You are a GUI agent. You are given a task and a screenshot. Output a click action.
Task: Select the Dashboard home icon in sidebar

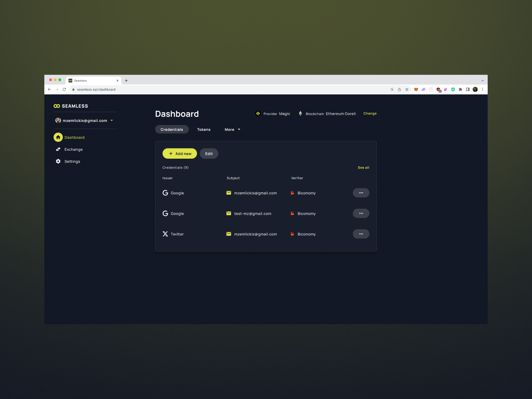tap(58, 137)
